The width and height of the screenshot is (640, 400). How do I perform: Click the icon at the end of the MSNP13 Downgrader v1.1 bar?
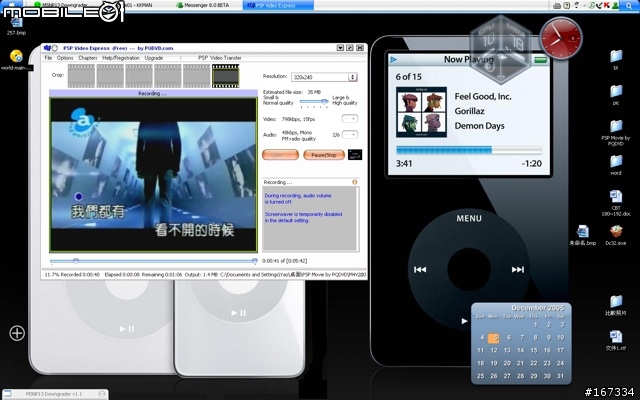click(102, 394)
